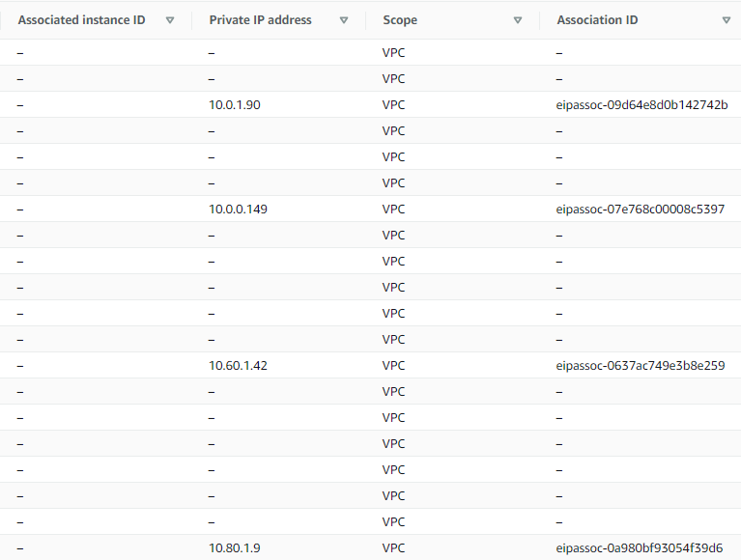Click association eipassoc-07e768c00008c5397
Viewport: 741px width, 560px height.
pyautogui.click(x=640, y=210)
